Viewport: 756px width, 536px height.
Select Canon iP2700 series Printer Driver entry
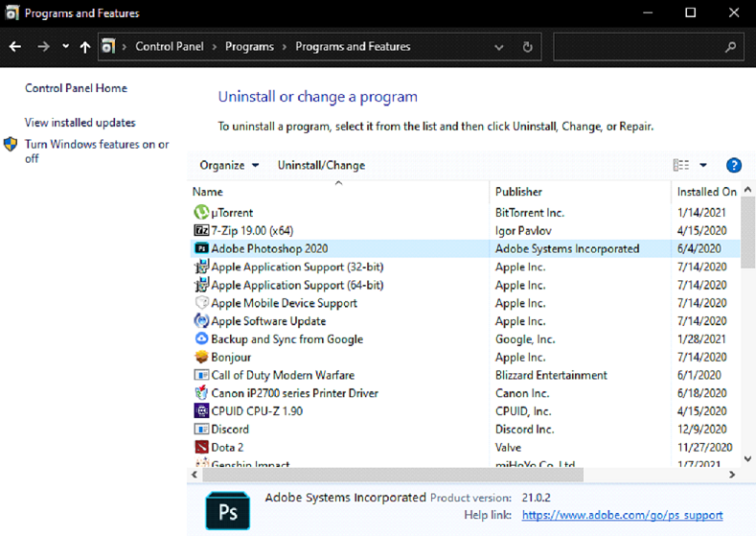(294, 393)
